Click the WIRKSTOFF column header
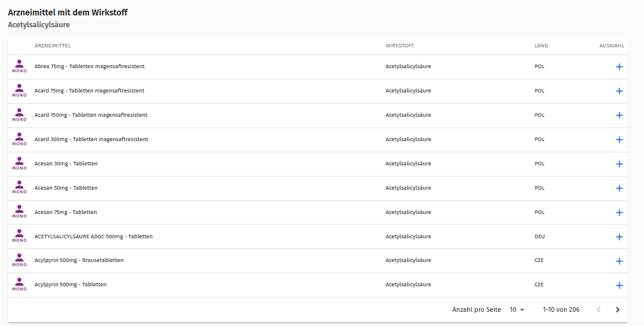This screenshot has height=326, width=644. pos(400,46)
